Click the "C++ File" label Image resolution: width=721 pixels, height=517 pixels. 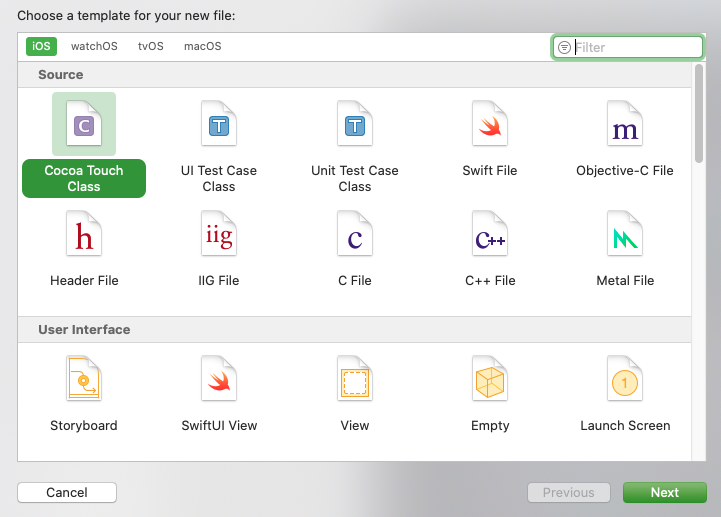point(490,281)
